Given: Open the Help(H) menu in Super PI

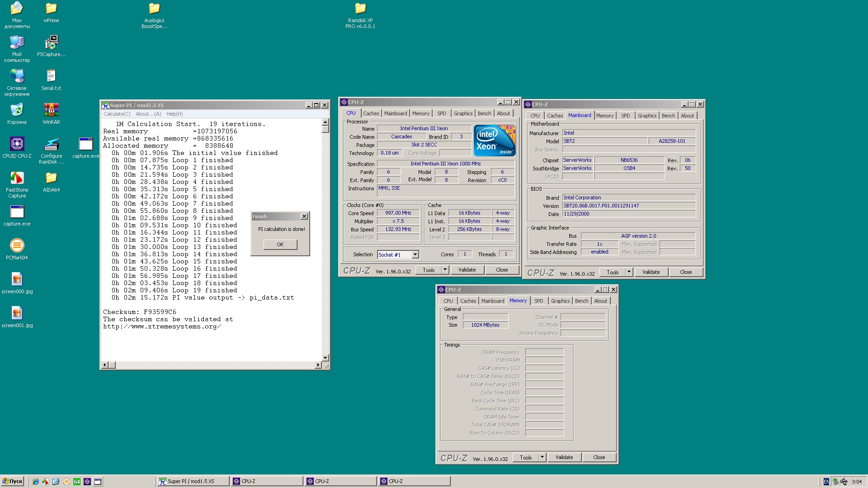Looking at the screenshot, I should tap(175, 114).
